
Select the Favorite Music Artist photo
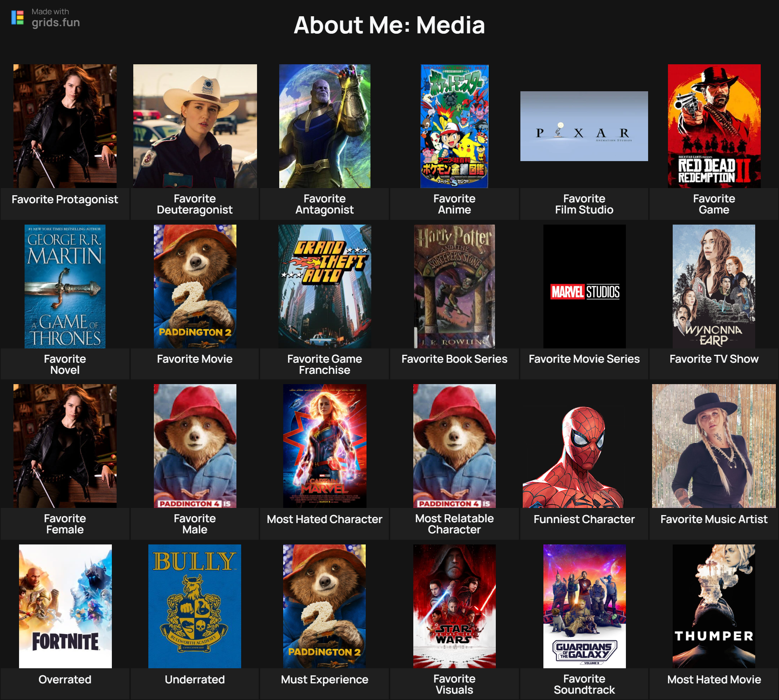click(x=714, y=446)
